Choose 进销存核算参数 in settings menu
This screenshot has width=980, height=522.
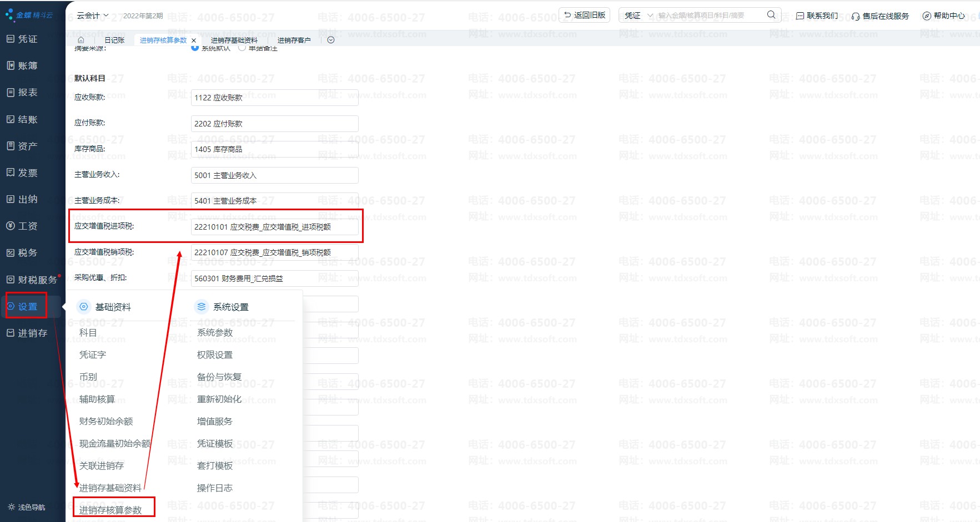(110, 510)
